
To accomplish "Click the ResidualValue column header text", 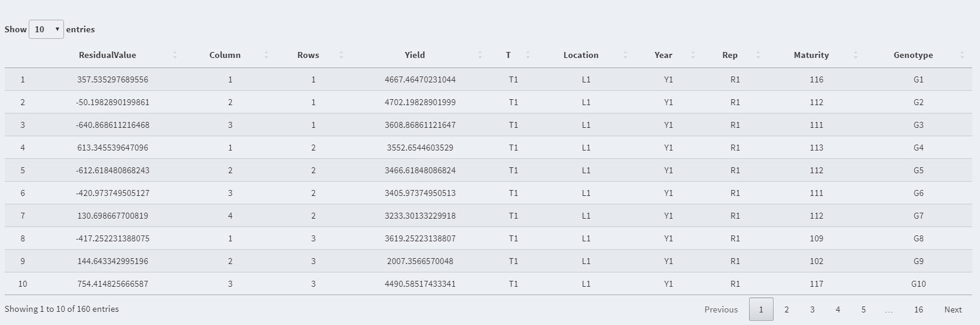I will [108, 55].
